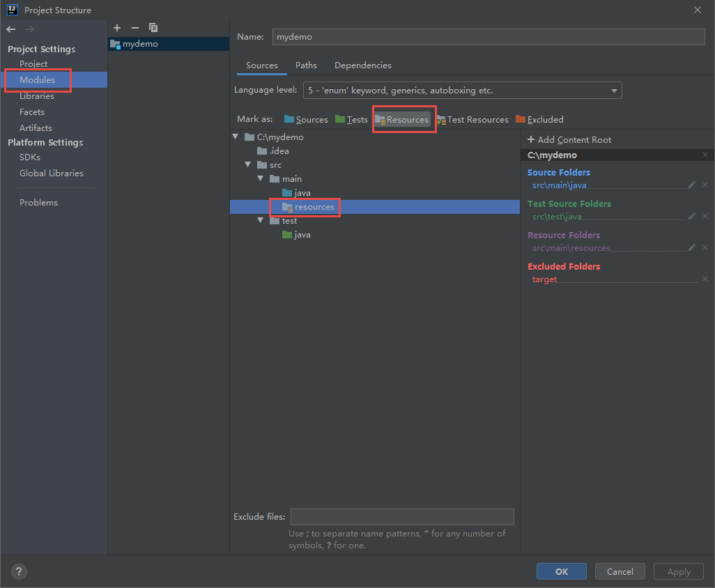The image size is (715, 588).
Task: Switch to the Dependencies tab
Action: [362, 65]
